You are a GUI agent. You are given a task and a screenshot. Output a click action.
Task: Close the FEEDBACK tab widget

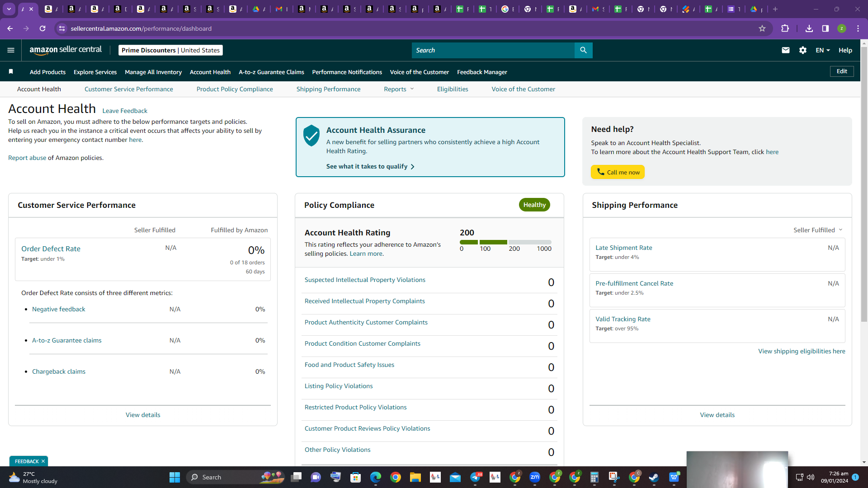point(43,461)
